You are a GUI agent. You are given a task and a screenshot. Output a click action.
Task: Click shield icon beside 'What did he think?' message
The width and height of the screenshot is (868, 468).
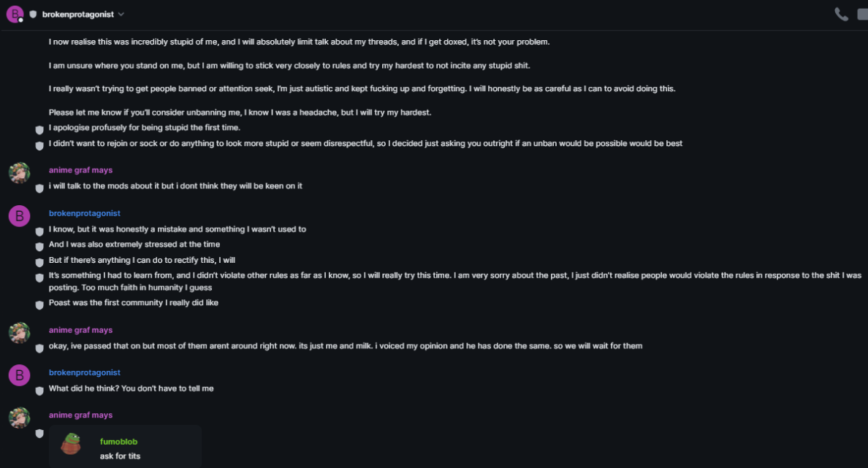(39, 391)
